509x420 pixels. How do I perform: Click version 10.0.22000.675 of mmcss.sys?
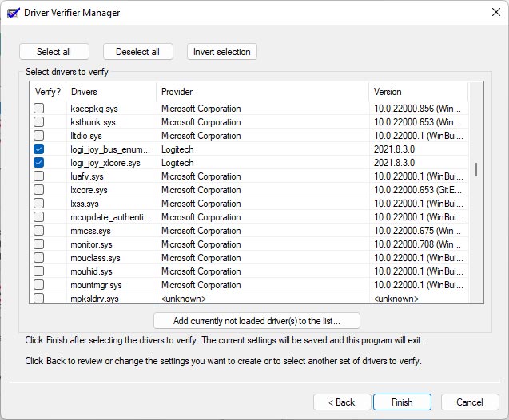pyautogui.click(x=417, y=231)
